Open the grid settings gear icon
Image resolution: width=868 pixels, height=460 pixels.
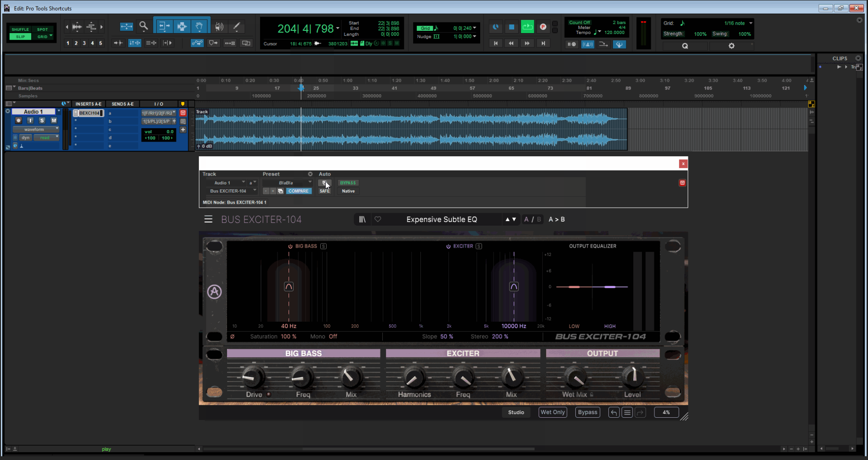click(x=732, y=46)
